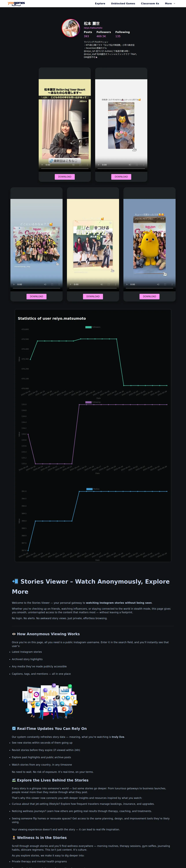Download the Girls Award group photo video

(37, 297)
